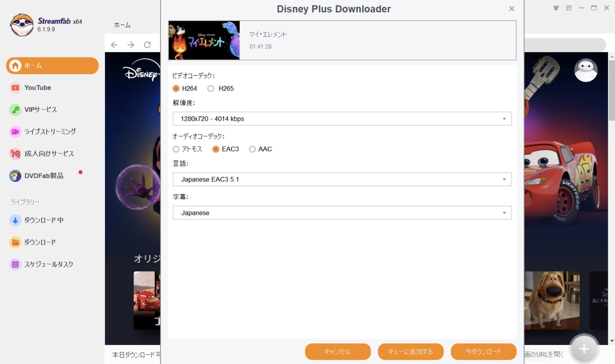Open DVDFab製品 section

[44, 176]
